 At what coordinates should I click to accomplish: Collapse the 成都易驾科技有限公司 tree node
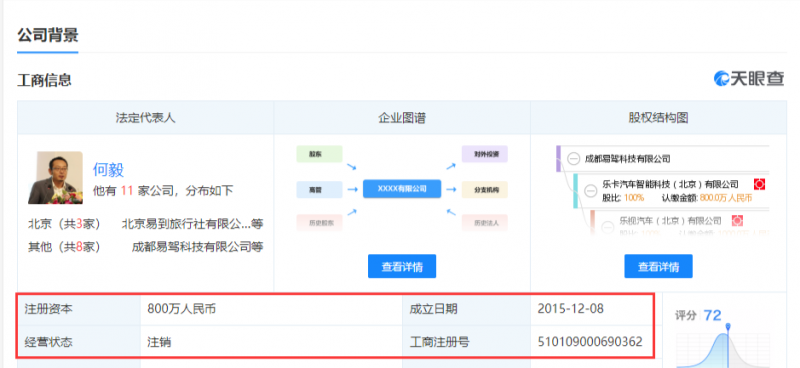(574, 159)
